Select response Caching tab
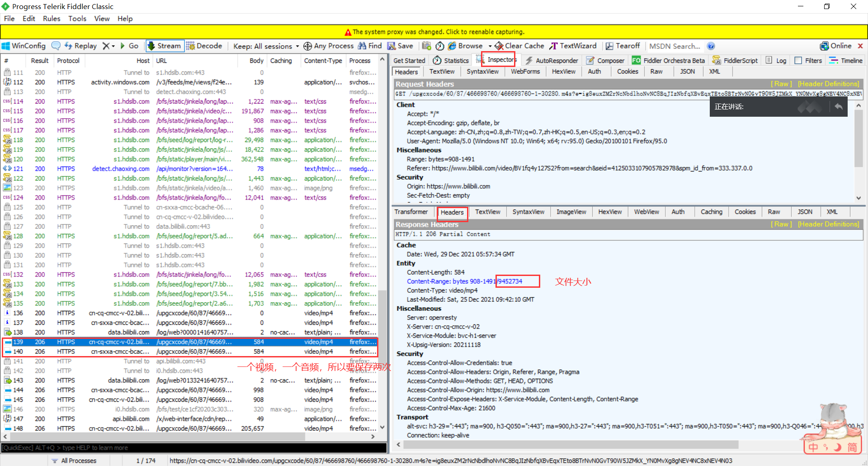 pos(711,212)
